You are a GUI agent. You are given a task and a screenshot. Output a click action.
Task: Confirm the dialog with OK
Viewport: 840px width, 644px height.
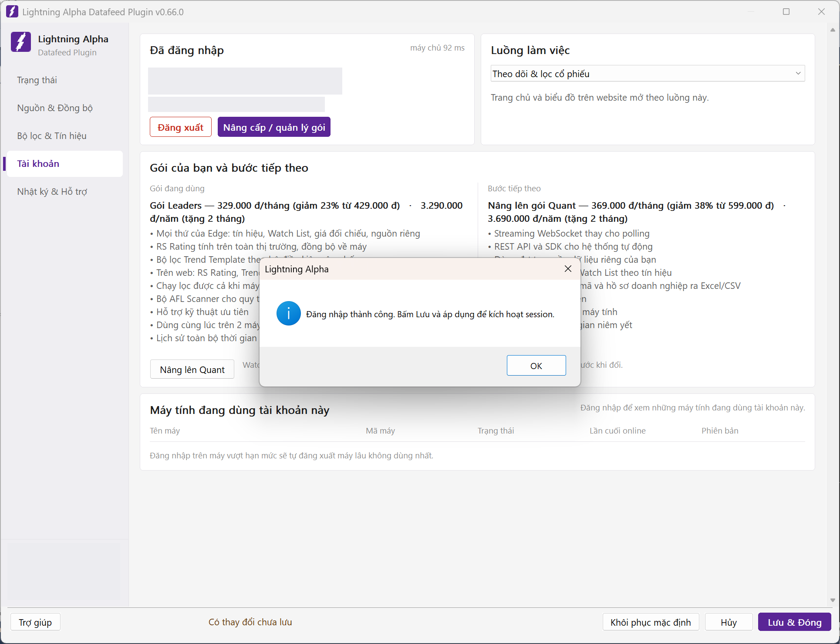click(536, 366)
